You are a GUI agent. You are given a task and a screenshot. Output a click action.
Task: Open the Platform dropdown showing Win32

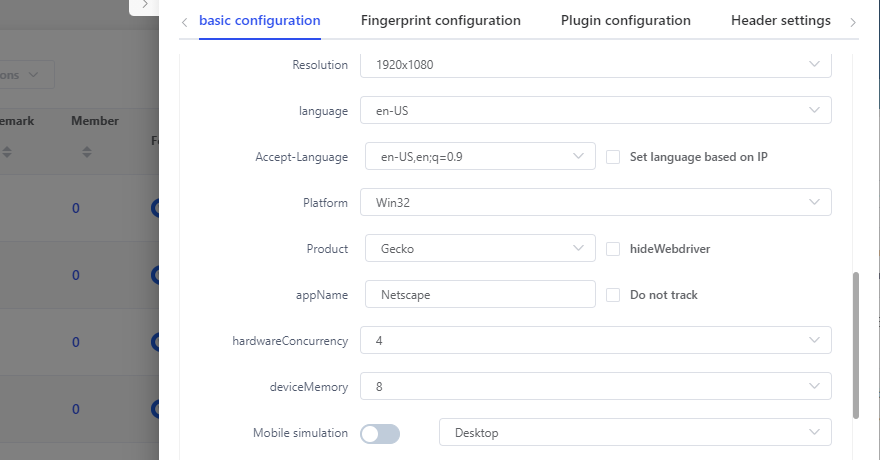595,203
